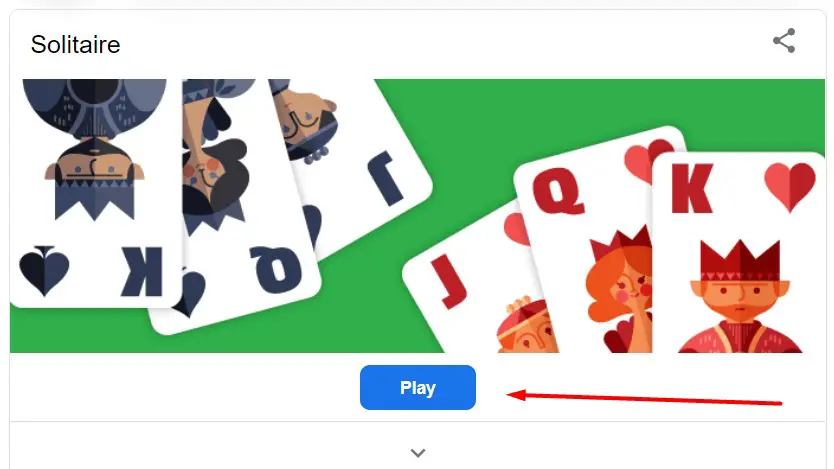834x469 pixels.
Task: Click the red Q letter on the Queen card
Action: tap(557, 190)
